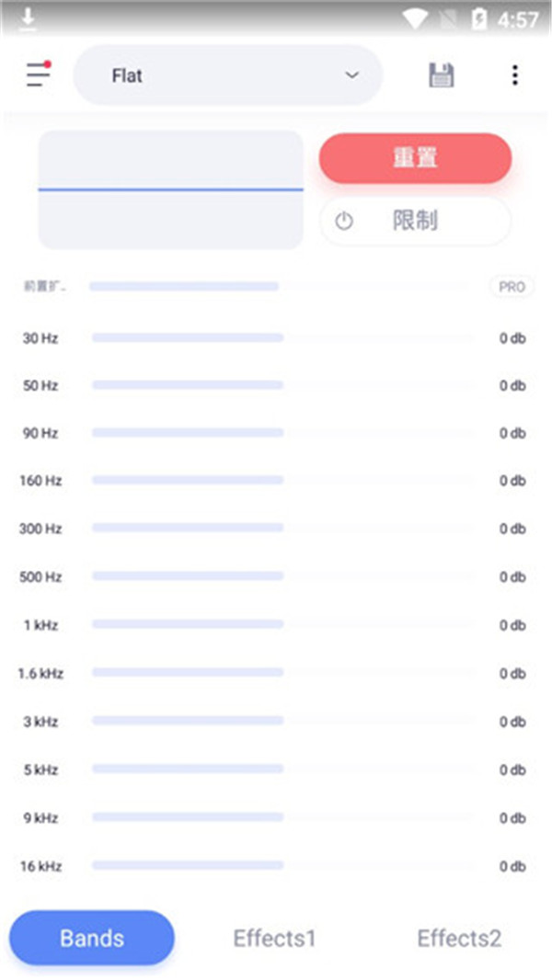
Task: Switch to the Effects2 tab
Action: 459,938
